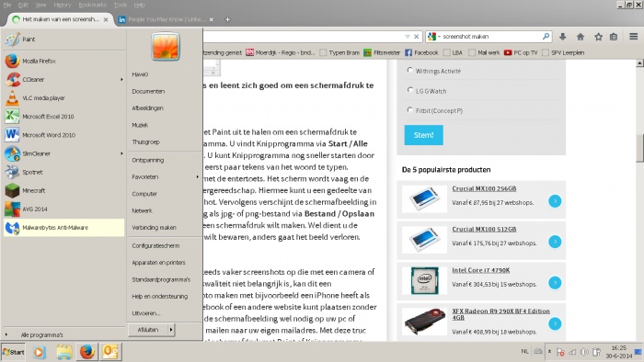644x362 pixels.
Task: Choose the LG G Watch radio option
Action: pos(409,90)
